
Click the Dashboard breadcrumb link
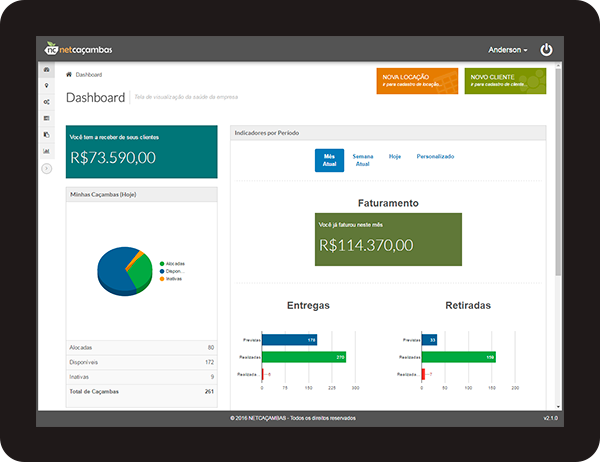click(89, 75)
